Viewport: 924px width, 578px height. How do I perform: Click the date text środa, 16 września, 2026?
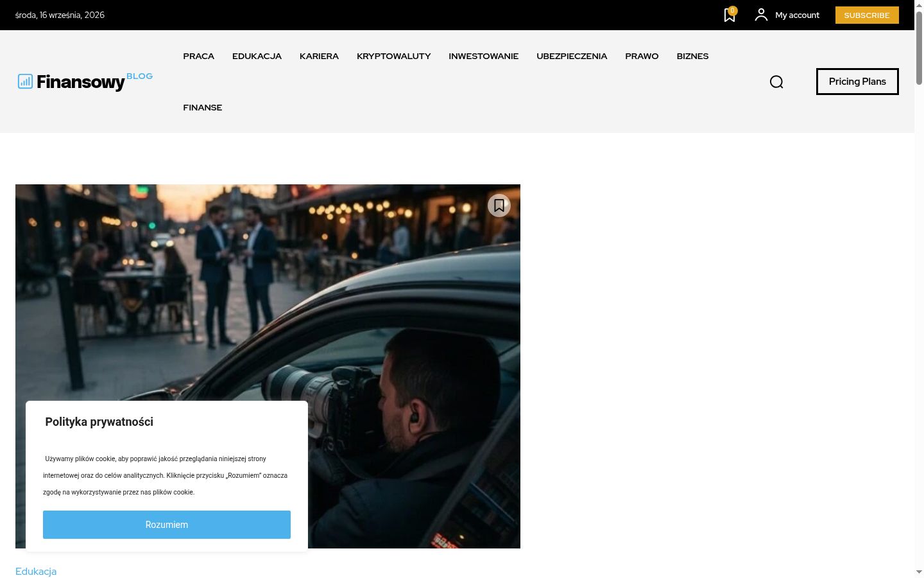pos(60,15)
